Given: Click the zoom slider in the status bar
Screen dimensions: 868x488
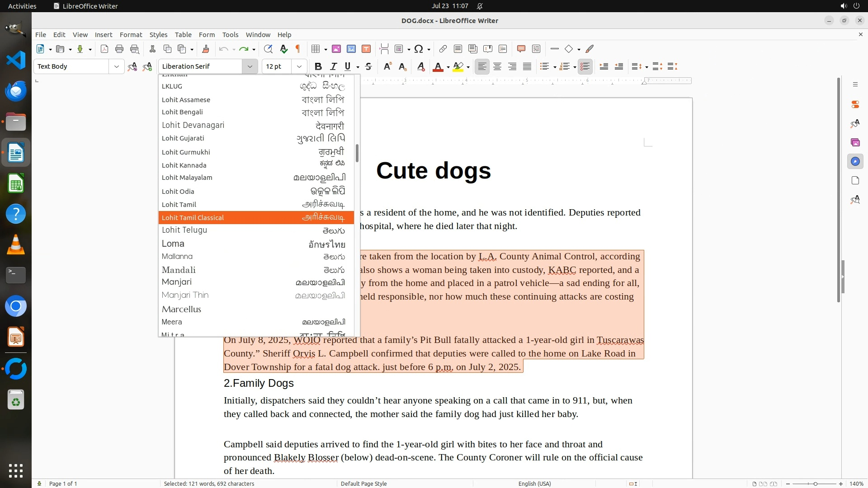Looking at the screenshot, I should 815,484.
